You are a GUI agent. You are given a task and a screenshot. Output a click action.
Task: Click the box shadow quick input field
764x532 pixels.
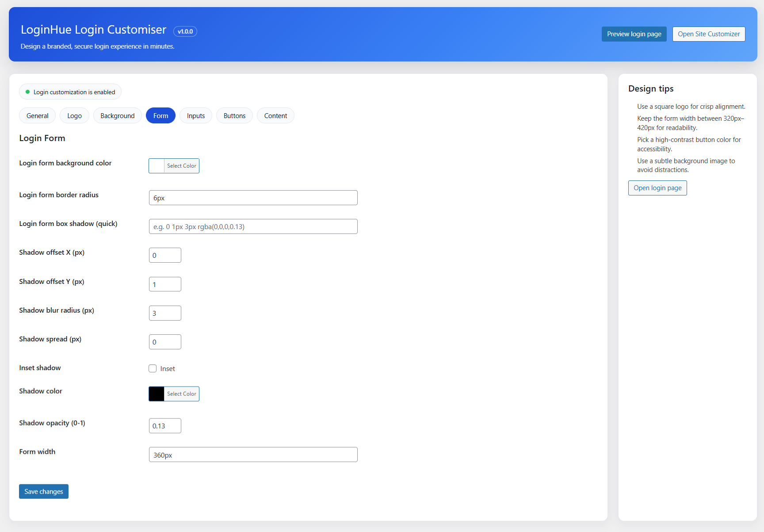253,226
